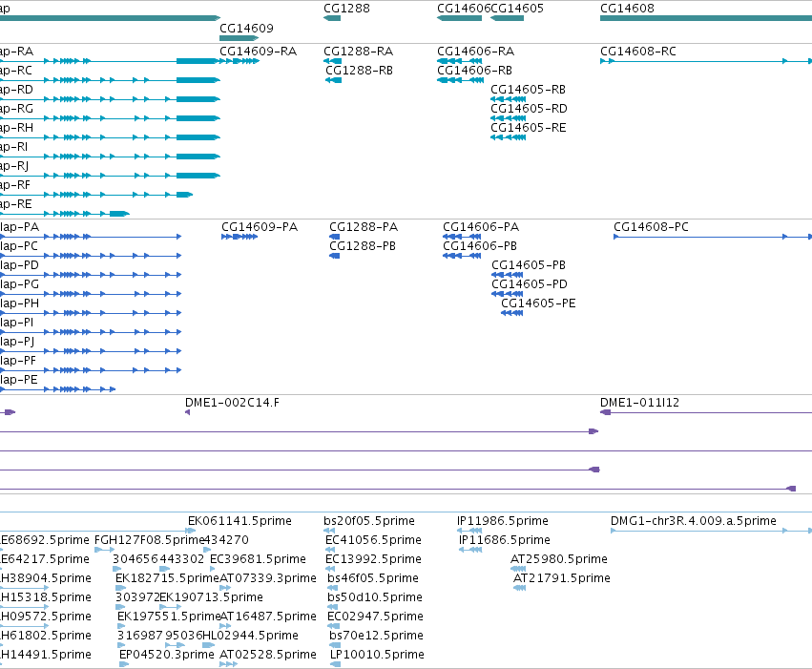
Task: Click the CG14608-PC protein label
Action: click(x=651, y=227)
